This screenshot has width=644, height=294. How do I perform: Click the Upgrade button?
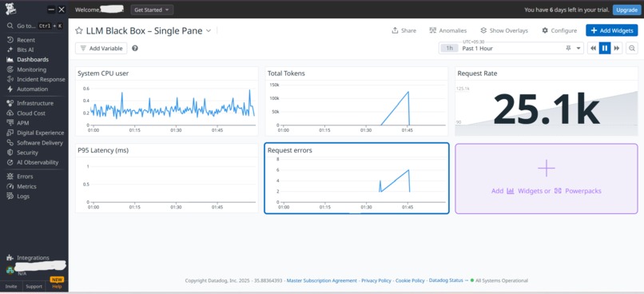click(626, 10)
